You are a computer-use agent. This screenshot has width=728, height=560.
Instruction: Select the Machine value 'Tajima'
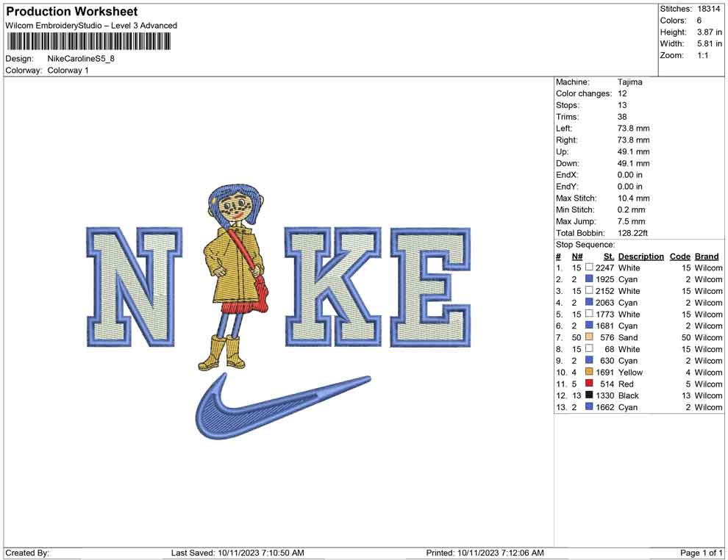[630, 82]
